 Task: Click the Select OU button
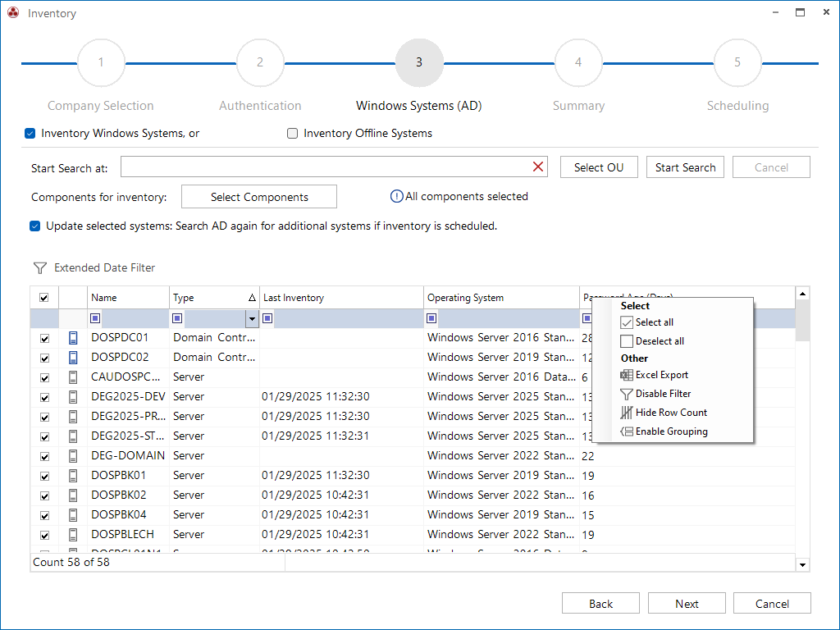coord(599,167)
